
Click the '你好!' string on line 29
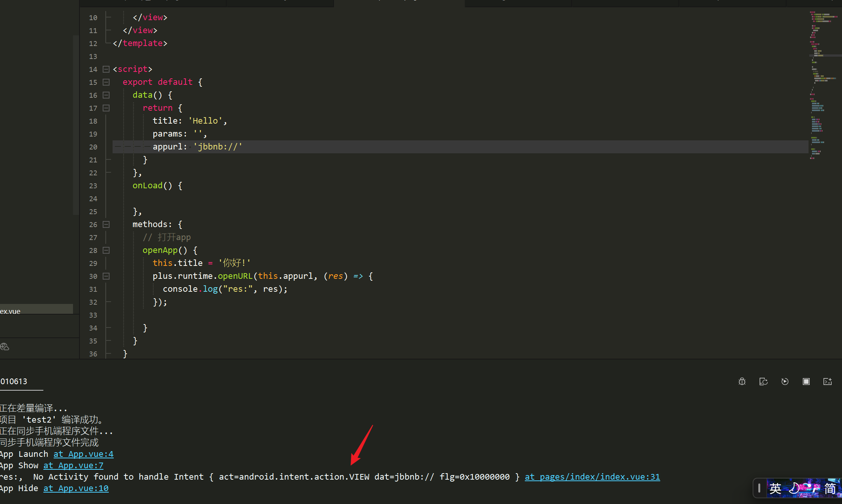pyautogui.click(x=234, y=263)
